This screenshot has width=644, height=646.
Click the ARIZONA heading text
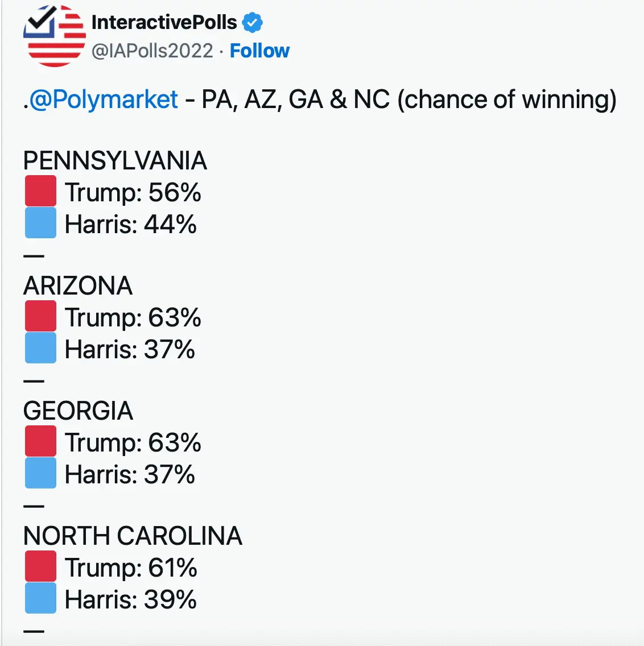click(x=78, y=285)
